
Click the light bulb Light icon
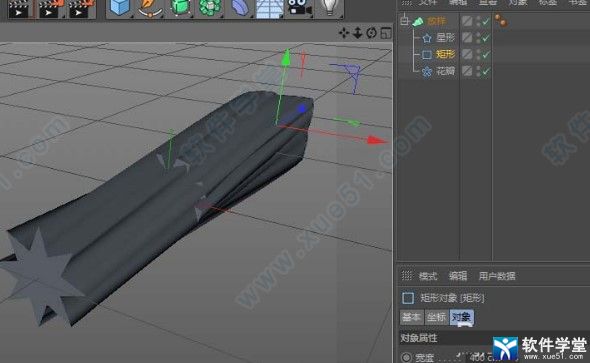click(x=330, y=8)
